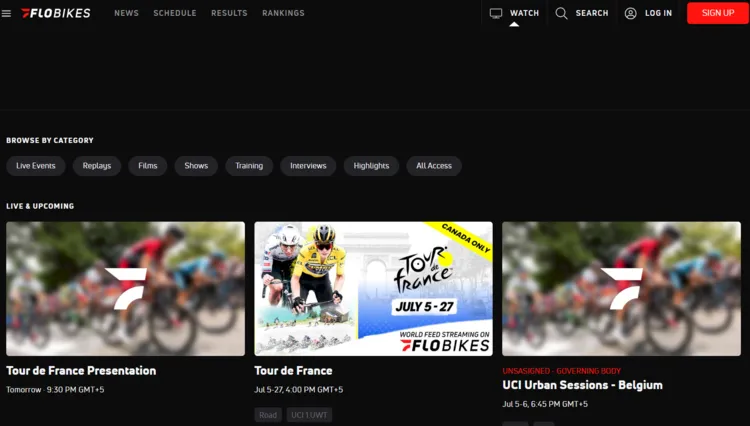Image resolution: width=750 pixels, height=426 pixels.
Task: Click the Log In user icon
Action: [x=630, y=13]
